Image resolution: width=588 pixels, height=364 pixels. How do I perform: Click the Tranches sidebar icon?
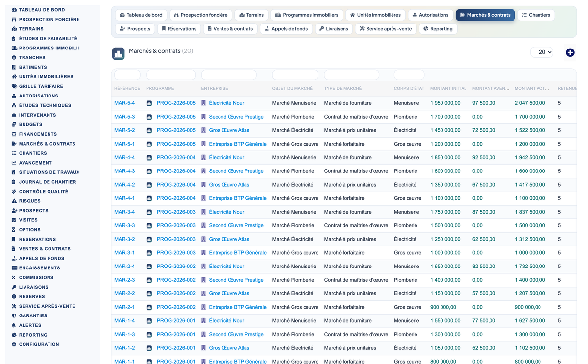pos(14,58)
